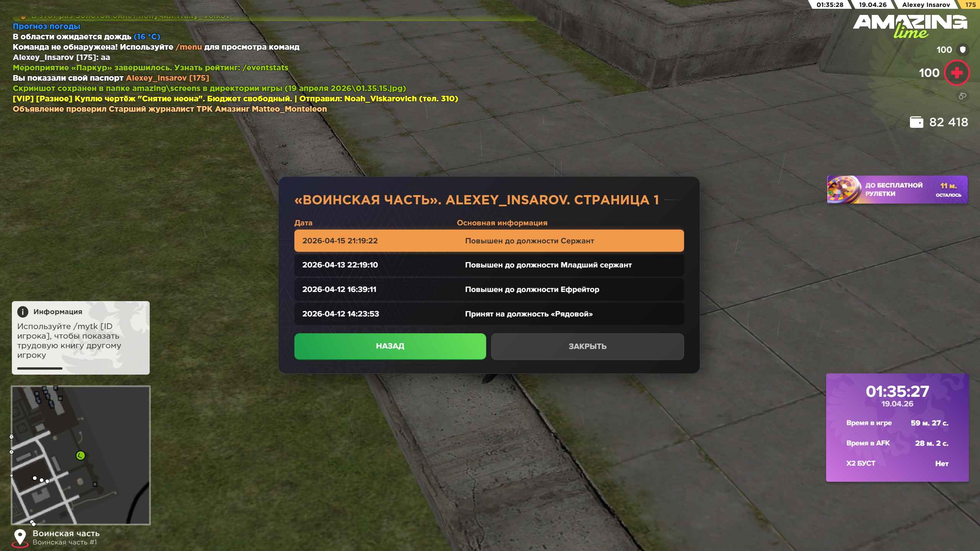The height and width of the screenshot is (551, 980).
Task: Click the progress bar in Информация notification
Action: pyautogui.click(x=40, y=368)
